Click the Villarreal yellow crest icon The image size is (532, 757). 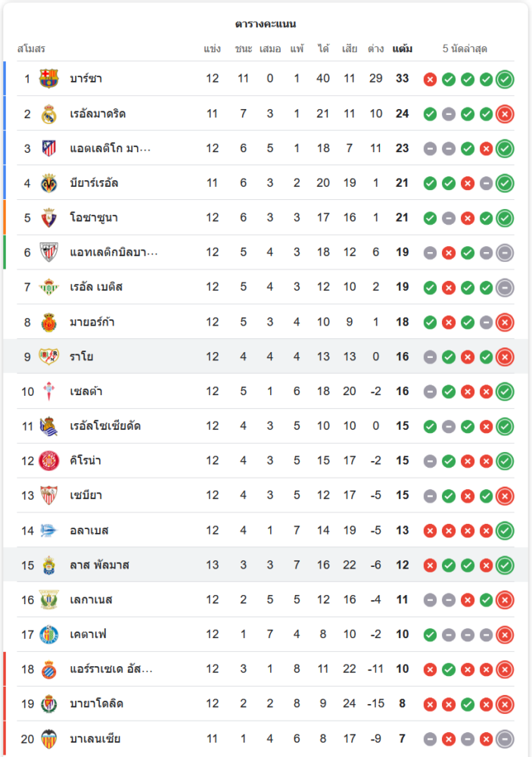coord(48,183)
